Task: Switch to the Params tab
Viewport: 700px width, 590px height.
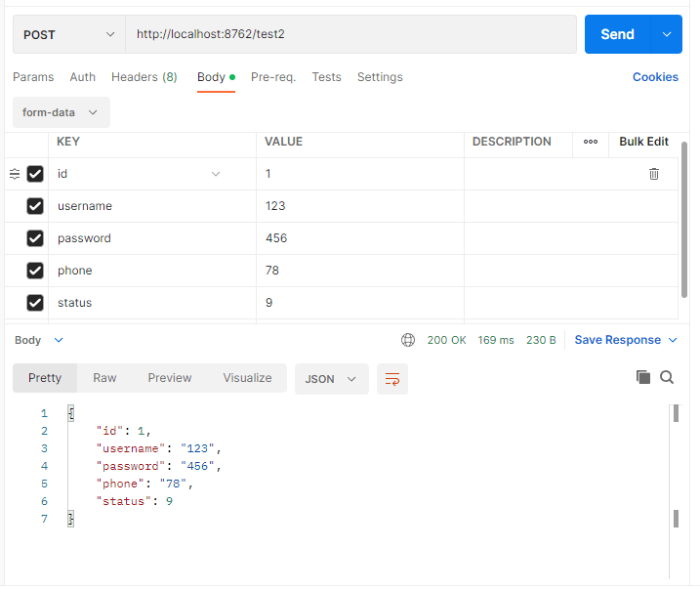Action: point(33,77)
